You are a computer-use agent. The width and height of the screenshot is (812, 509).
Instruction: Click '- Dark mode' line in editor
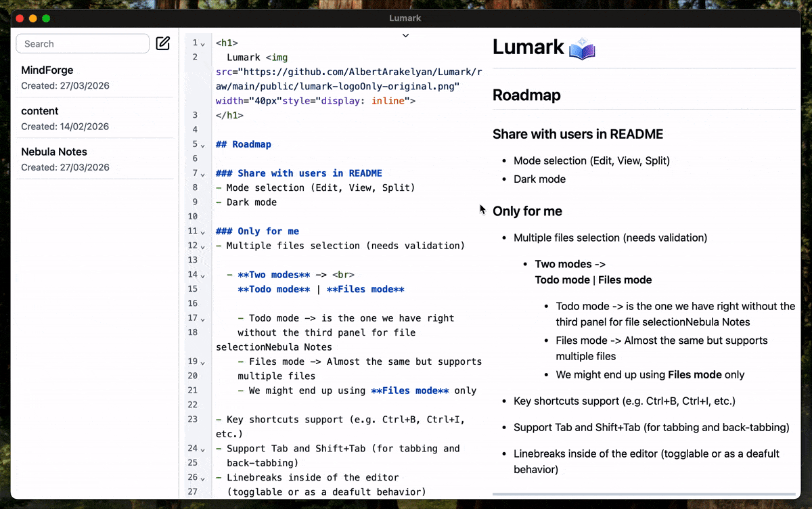tap(246, 202)
